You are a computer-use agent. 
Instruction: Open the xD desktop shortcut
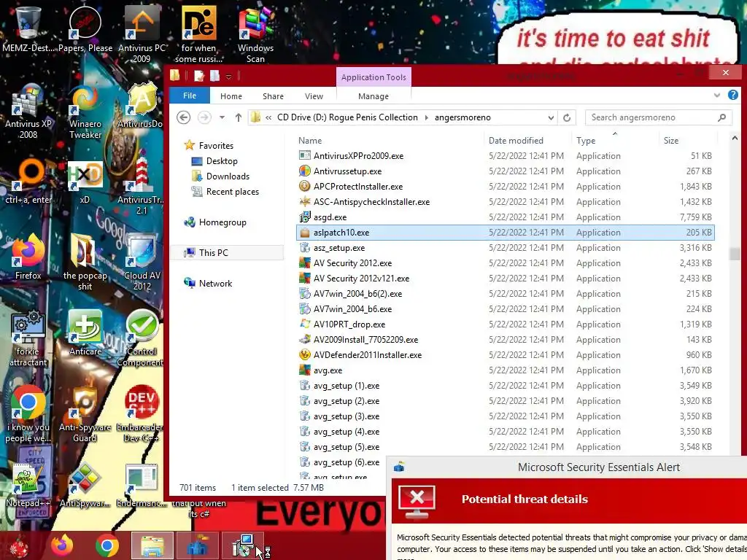coord(85,183)
